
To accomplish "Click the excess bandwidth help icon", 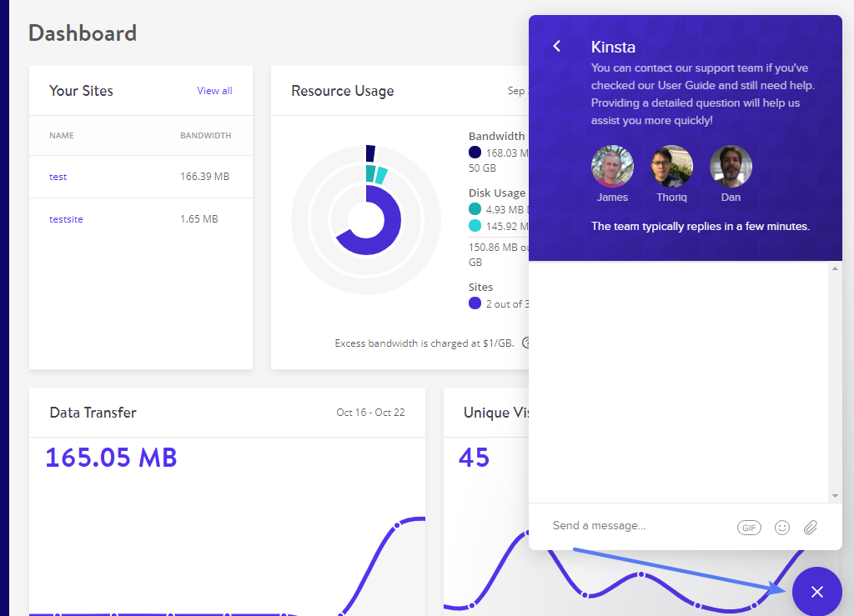I will pos(526,343).
